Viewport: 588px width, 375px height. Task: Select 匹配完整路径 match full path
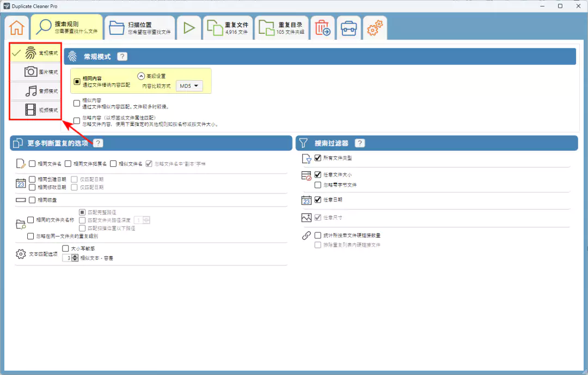pyautogui.click(x=82, y=213)
